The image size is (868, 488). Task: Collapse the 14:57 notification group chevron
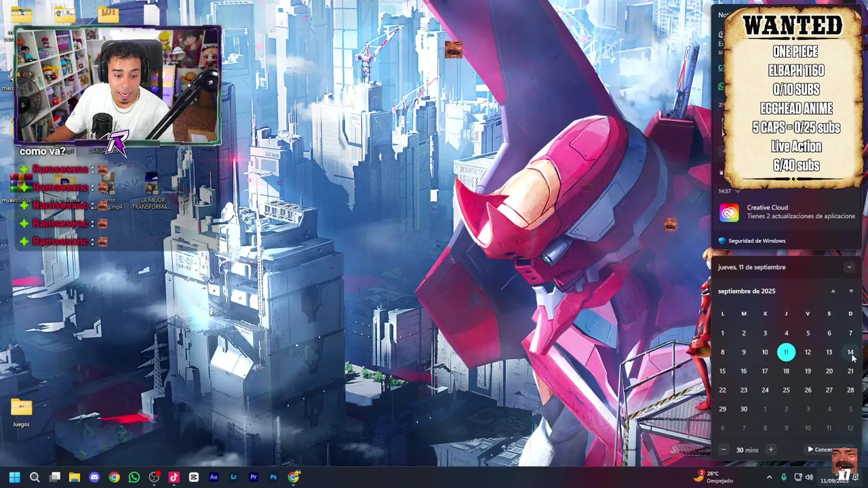pos(737,191)
